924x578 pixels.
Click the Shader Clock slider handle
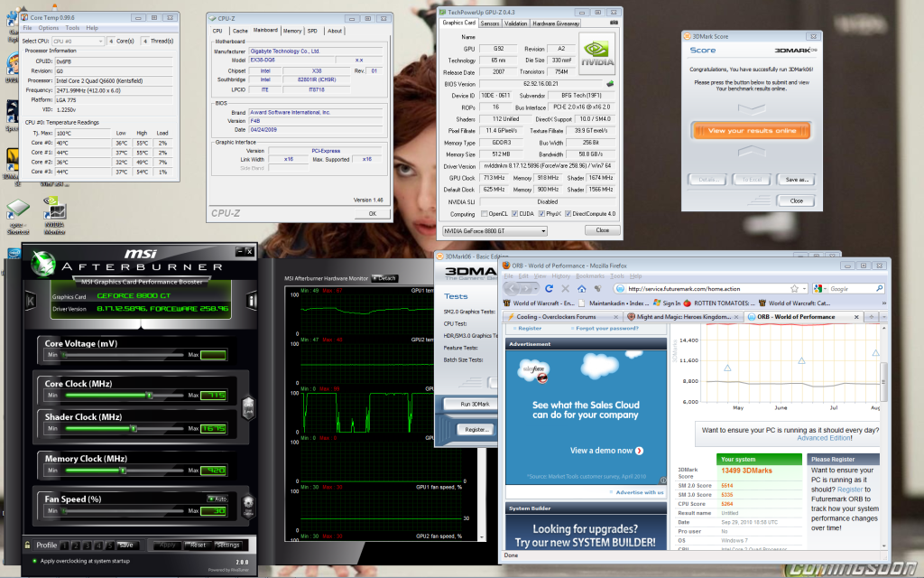pyautogui.click(x=134, y=429)
